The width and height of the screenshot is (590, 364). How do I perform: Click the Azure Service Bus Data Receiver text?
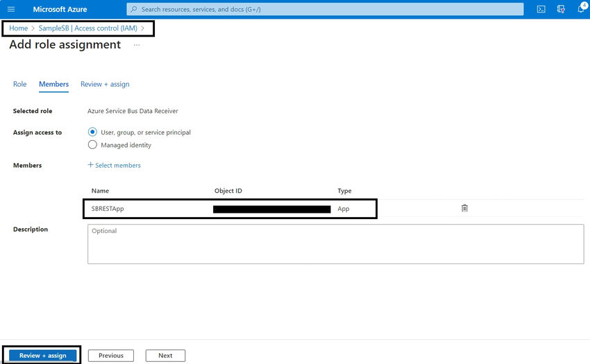pos(133,111)
